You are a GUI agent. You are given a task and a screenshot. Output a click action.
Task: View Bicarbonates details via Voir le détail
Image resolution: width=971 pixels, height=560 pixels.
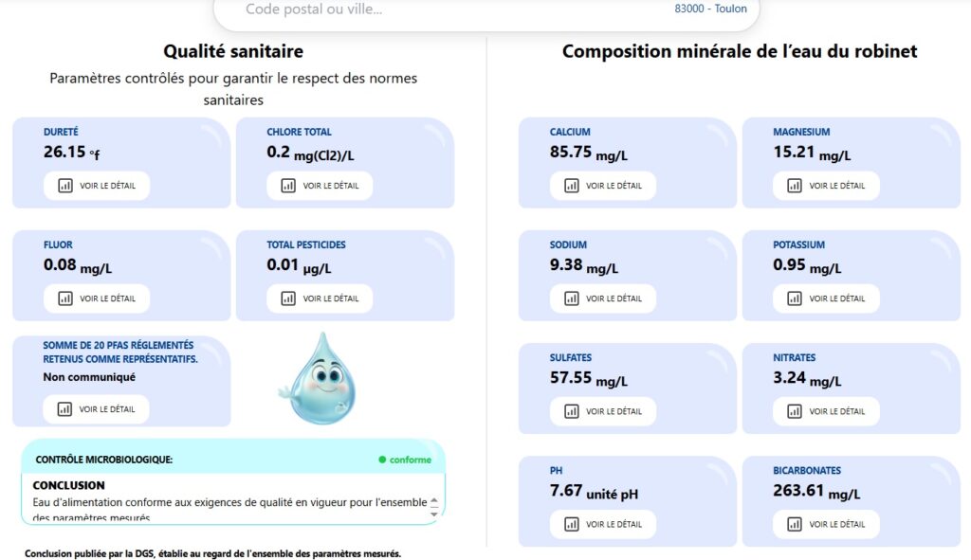(x=826, y=524)
